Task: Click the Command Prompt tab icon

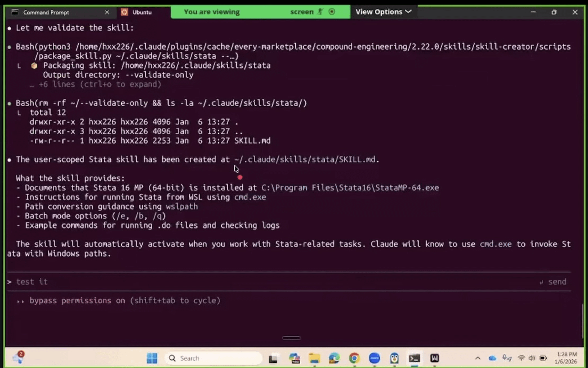Action: [15, 12]
